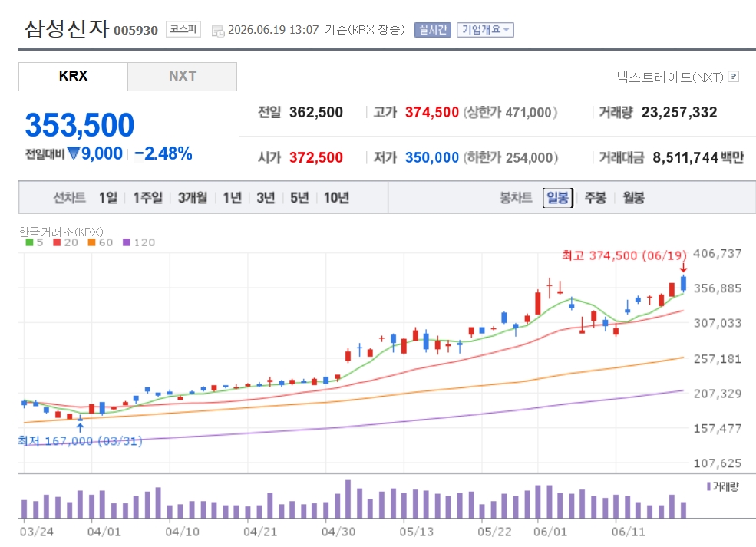This screenshot has width=756, height=547.
Task: Click the blue down-triangle next to 9,000
Action: tap(73, 153)
